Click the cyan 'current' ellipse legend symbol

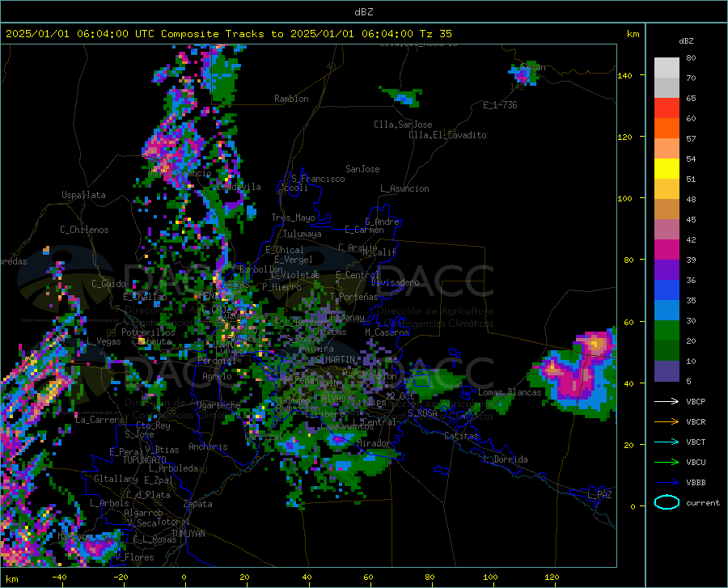point(667,502)
